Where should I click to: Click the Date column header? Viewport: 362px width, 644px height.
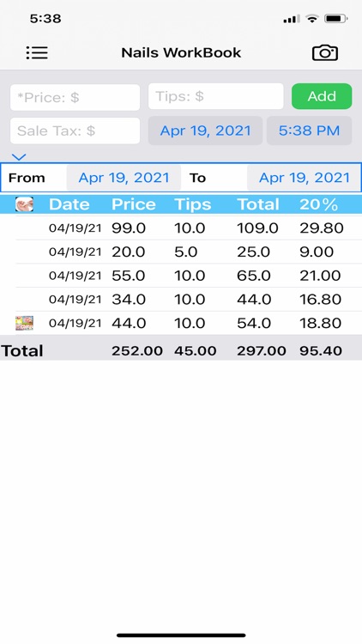[69, 204]
